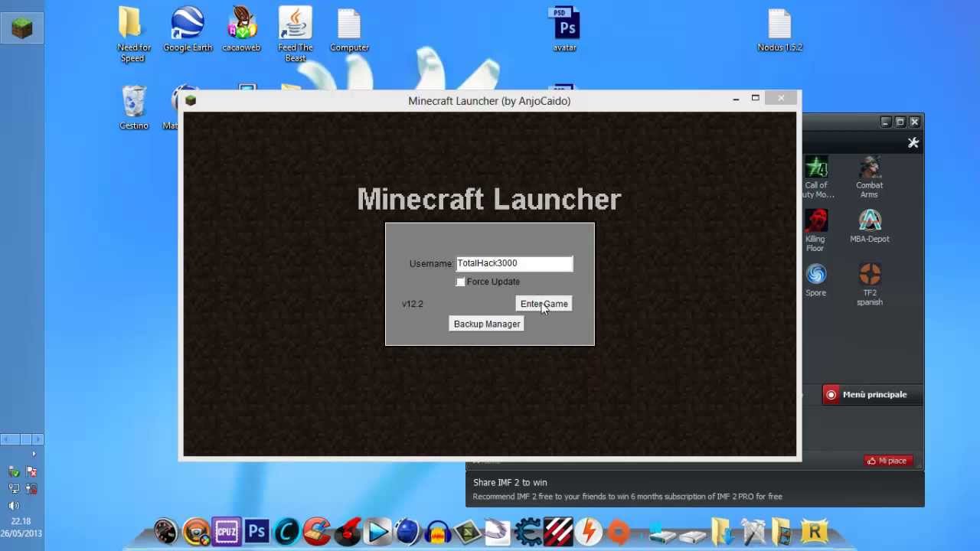Open the Nodus 1.5.2 file
Screen dimensions: 980x551
[x=779, y=31]
